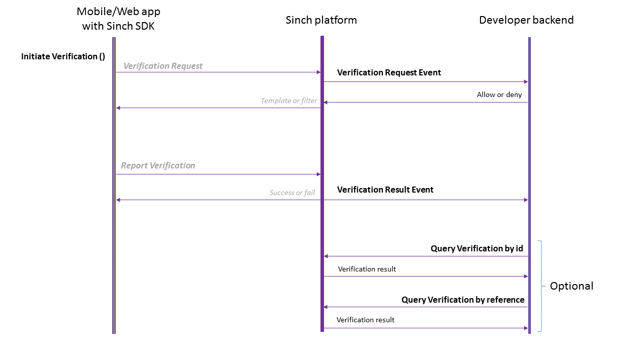Select 'Query Verification by reference' label
The width and height of the screenshot is (644, 362).
[463, 300]
